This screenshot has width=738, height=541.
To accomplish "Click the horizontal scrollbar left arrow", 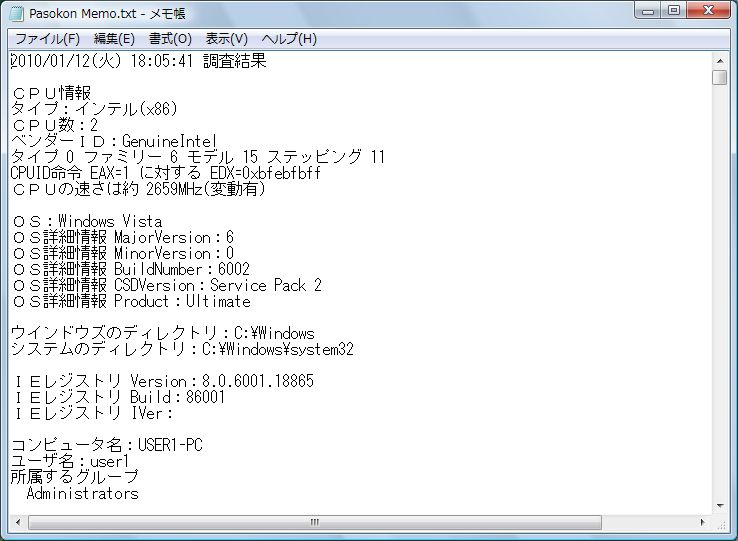I will tap(18, 522).
